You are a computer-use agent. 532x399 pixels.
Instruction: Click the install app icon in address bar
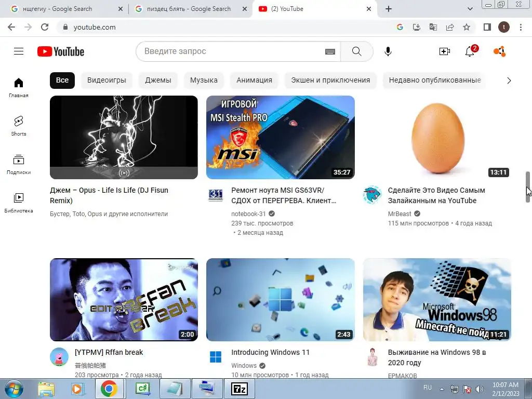417,27
